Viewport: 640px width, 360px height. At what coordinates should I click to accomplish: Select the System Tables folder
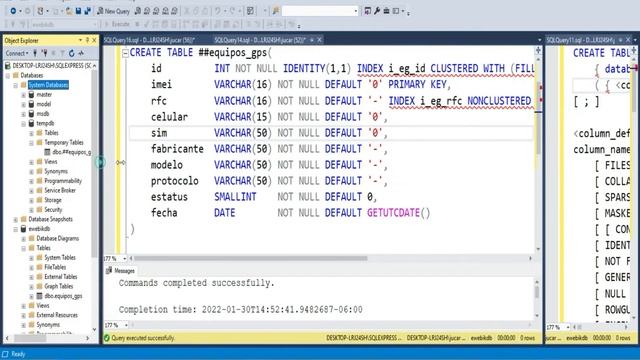(60, 258)
